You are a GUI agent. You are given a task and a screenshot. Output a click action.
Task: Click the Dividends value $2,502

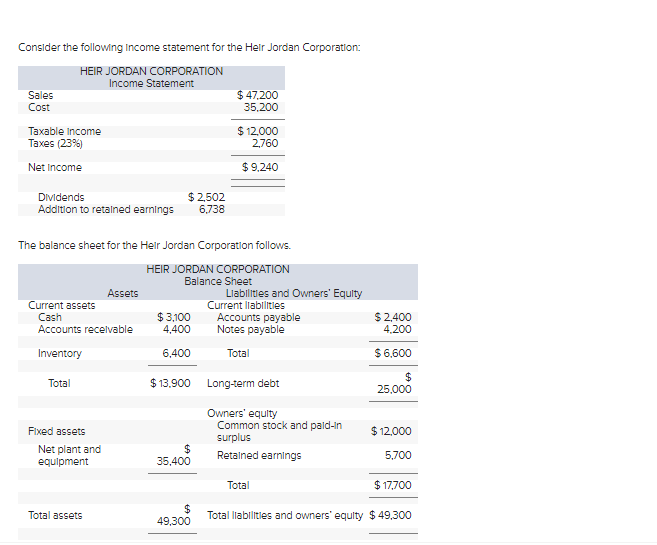point(206,197)
